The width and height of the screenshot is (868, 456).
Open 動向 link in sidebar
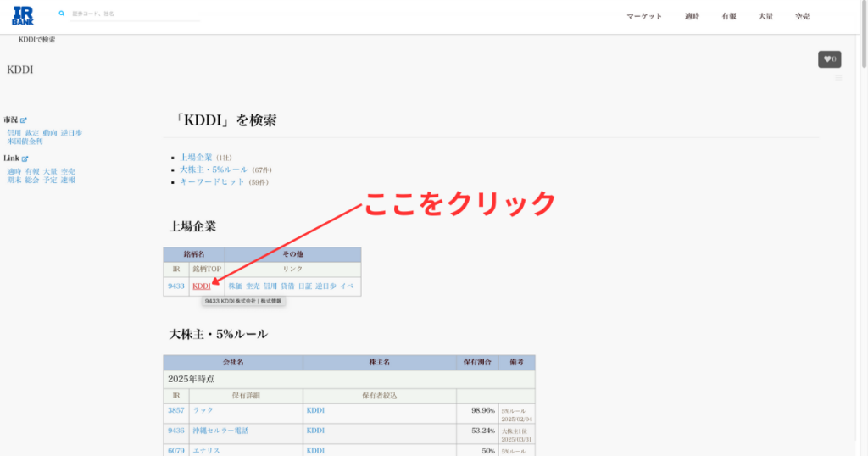pos(50,133)
